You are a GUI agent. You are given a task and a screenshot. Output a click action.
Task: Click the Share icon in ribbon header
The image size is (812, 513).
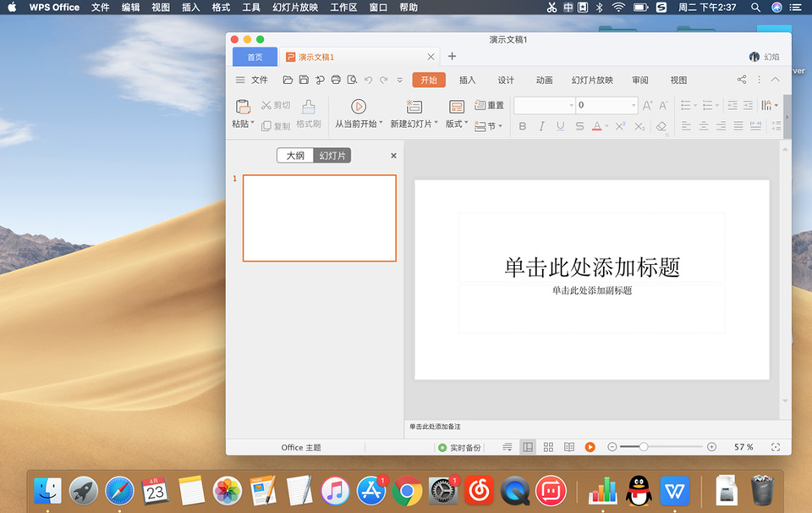[742, 80]
